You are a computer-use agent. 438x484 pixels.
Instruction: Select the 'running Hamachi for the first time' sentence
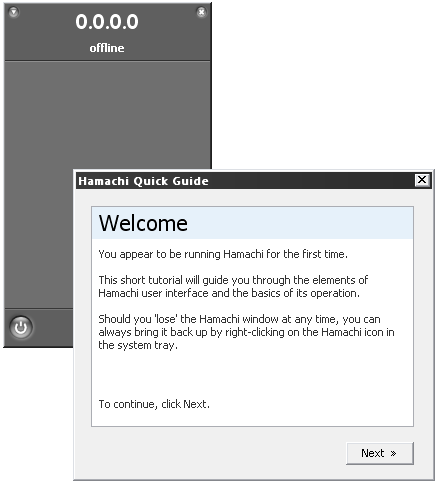pos(223,254)
